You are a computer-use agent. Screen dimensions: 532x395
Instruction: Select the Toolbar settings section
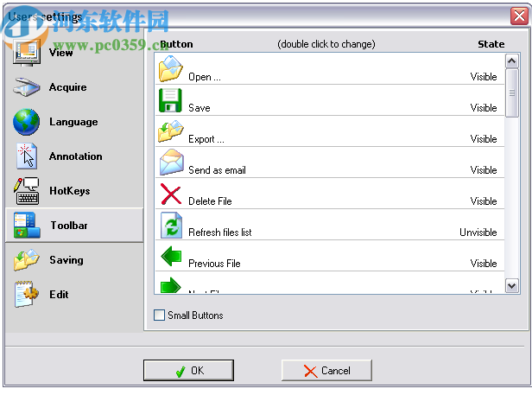tap(74, 226)
